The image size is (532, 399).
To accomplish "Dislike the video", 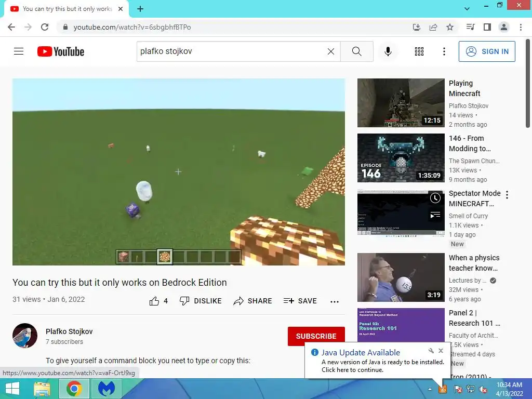I will tap(201, 301).
